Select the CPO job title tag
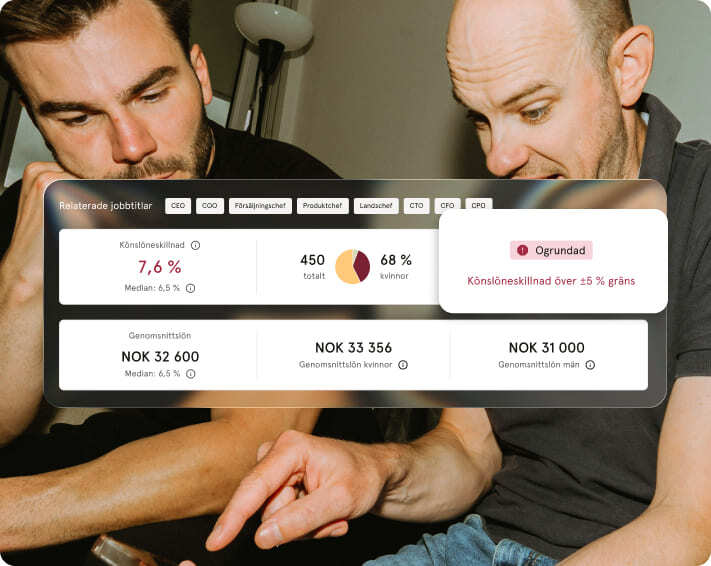Image resolution: width=711 pixels, height=566 pixels. [x=478, y=204]
